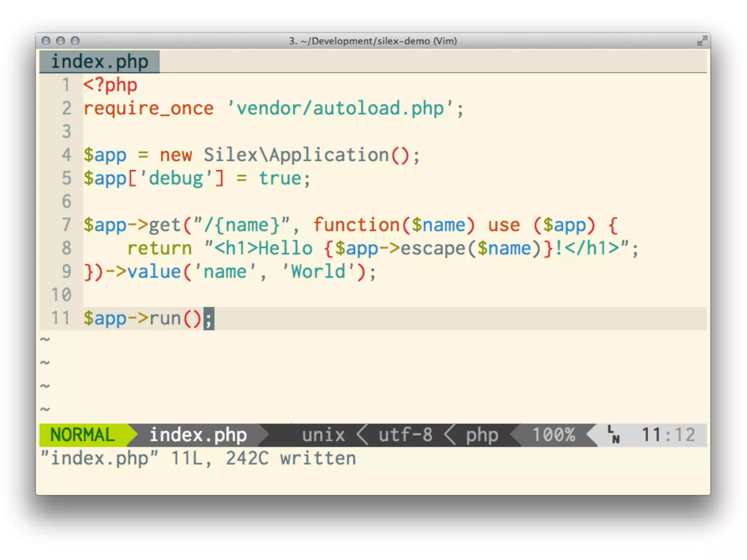This screenshot has height=560, width=747.
Task: Click the unix file format segment
Action: coord(323,435)
